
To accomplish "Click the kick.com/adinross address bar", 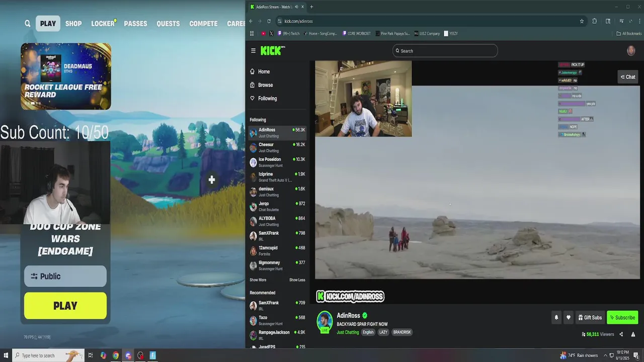I will pos(428,21).
